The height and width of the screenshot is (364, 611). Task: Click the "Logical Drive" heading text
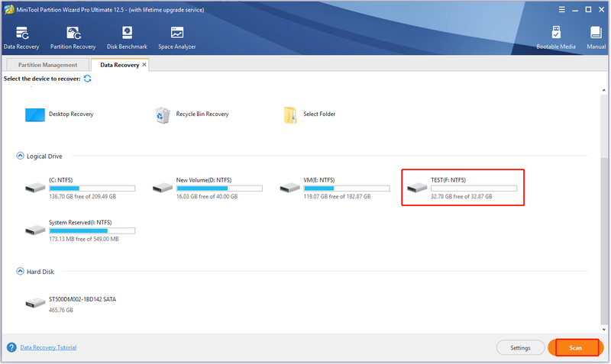pos(44,156)
